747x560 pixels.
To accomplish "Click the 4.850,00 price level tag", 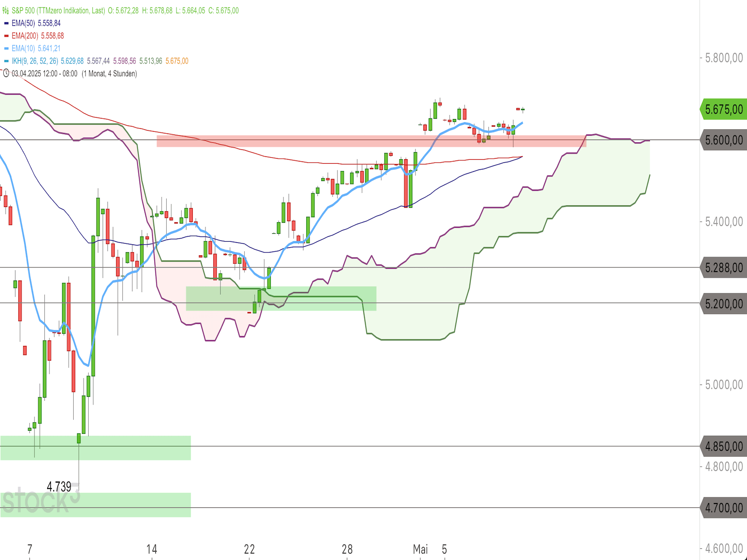I will coord(723,446).
